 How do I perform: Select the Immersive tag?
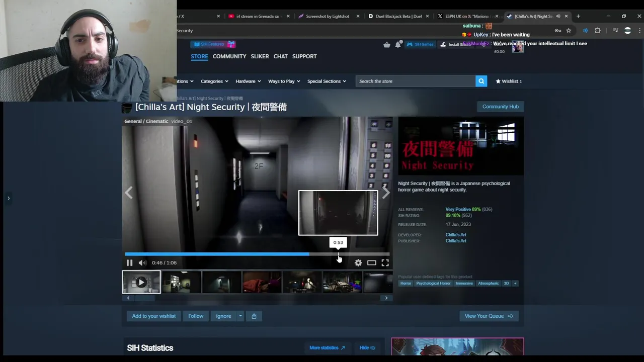[464, 283]
